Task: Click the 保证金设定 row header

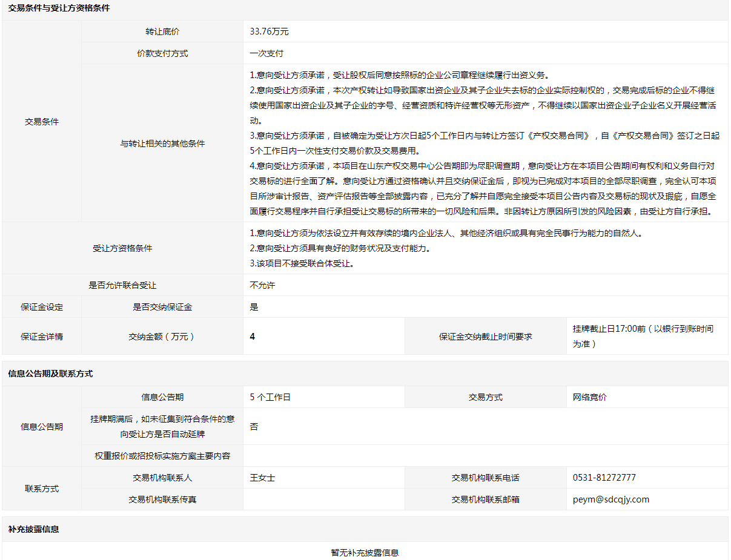Action: [x=42, y=307]
